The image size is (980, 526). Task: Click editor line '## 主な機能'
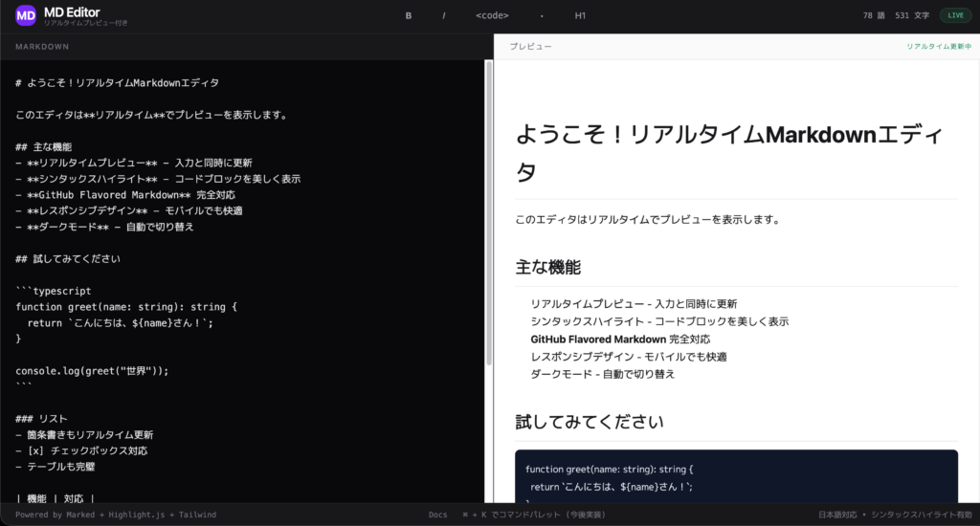[x=44, y=147]
